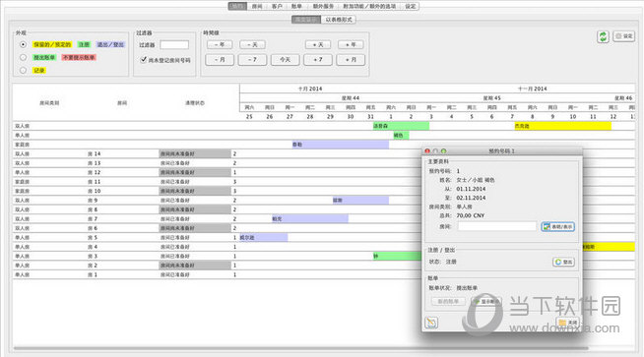Click the 关闭 button in reservation dialog
644x357 pixels.
(x=567, y=323)
